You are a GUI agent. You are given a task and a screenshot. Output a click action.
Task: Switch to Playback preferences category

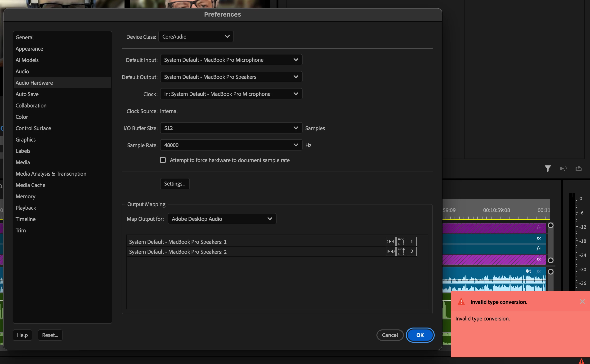[x=26, y=208]
